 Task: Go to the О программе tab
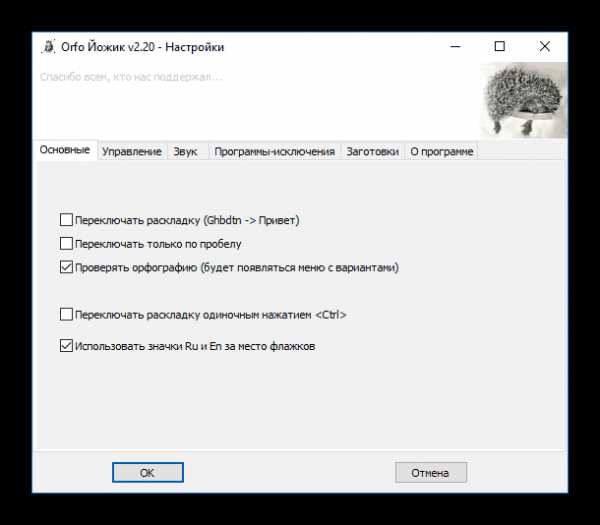[x=442, y=152]
